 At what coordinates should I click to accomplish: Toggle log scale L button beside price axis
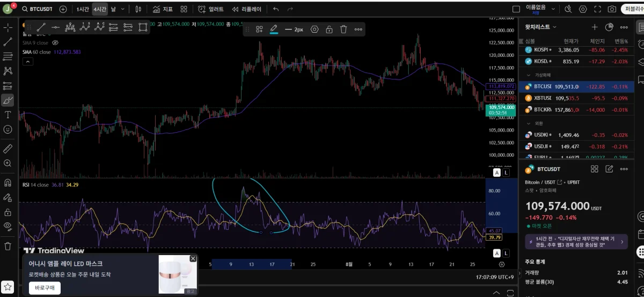(x=506, y=172)
